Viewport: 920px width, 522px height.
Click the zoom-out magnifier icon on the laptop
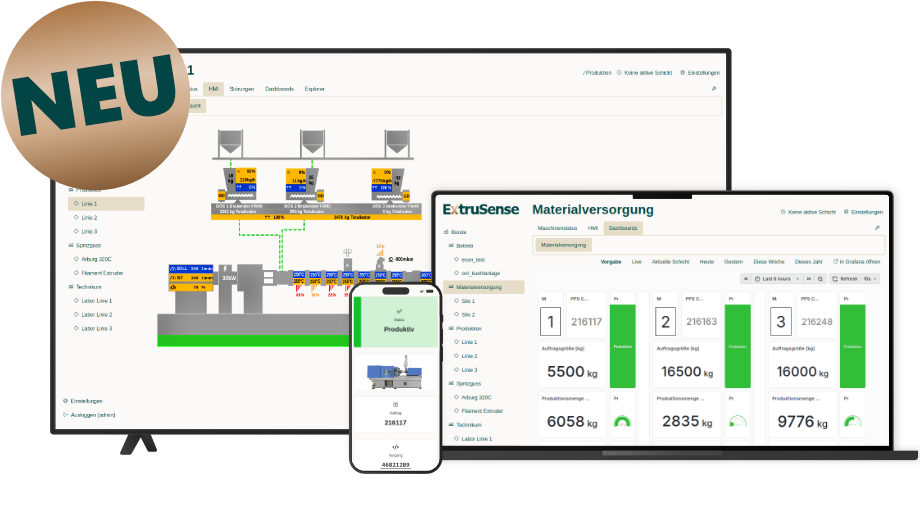(820, 279)
